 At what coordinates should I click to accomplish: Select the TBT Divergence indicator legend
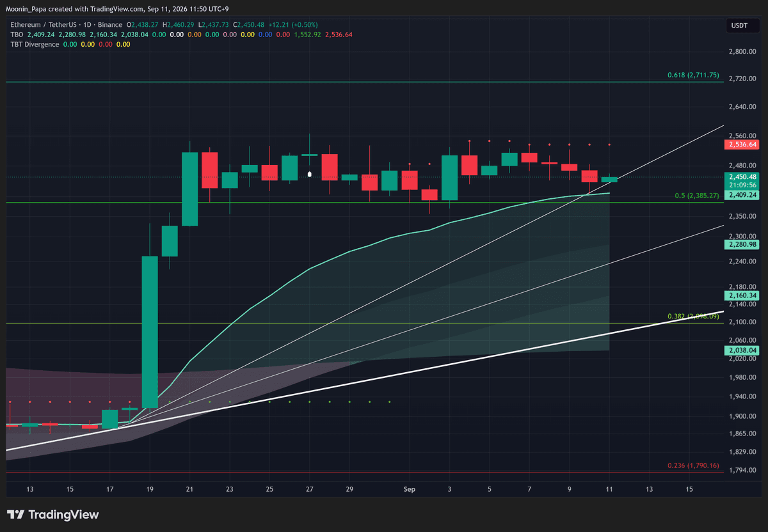(x=35, y=44)
